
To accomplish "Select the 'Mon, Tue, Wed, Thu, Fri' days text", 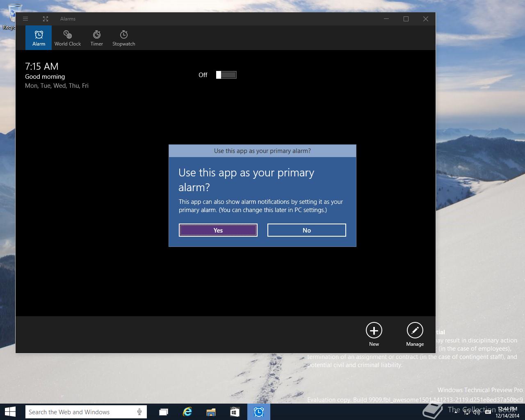I will click(x=57, y=86).
